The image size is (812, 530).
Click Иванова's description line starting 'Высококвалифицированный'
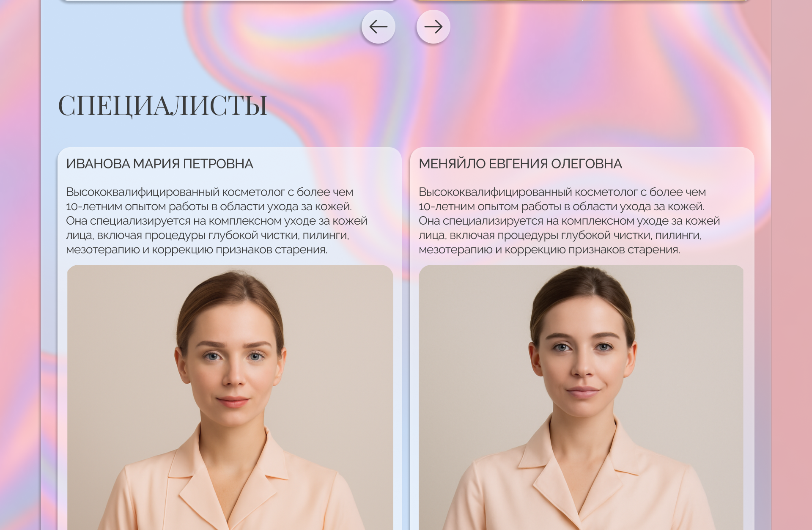click(x=209, y=192)
